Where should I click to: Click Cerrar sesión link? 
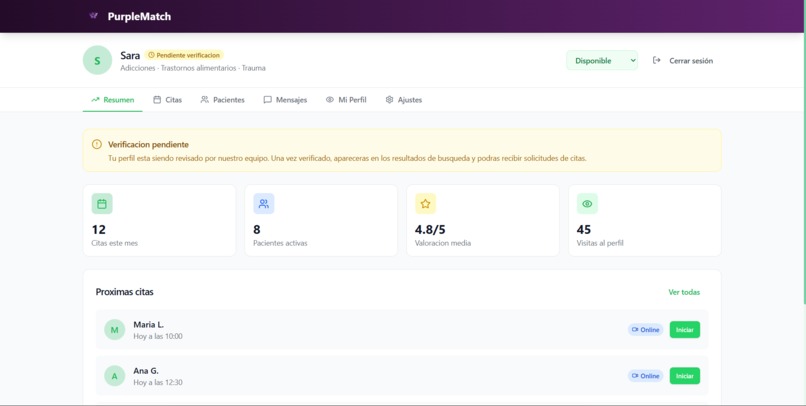[691, 61]
